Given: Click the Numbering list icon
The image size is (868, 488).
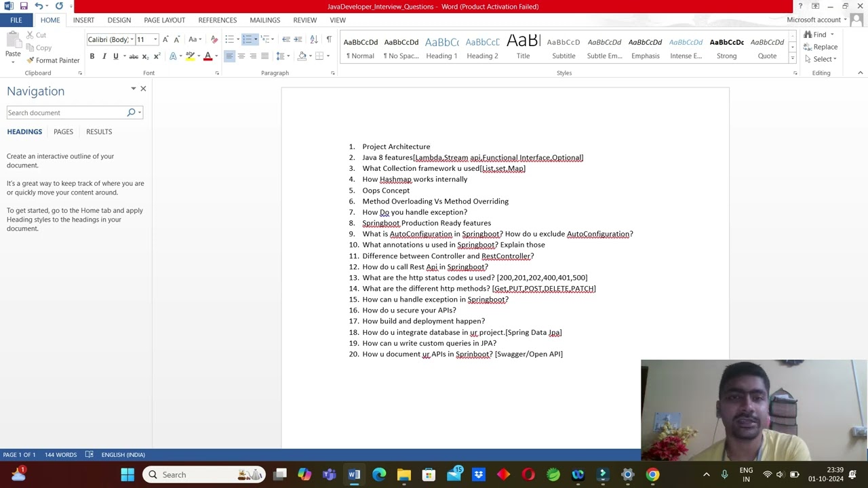Looking at the screenshot, I should coord(247,39).
